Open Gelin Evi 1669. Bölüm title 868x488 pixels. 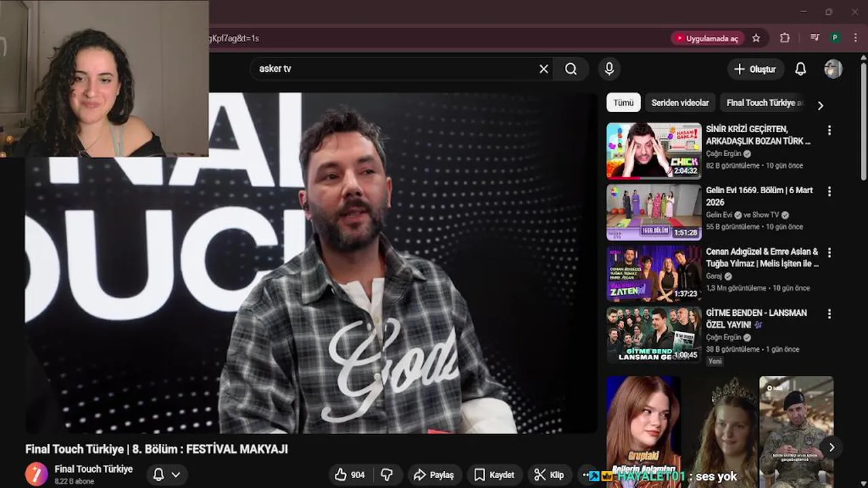click(x=759, y=196)
